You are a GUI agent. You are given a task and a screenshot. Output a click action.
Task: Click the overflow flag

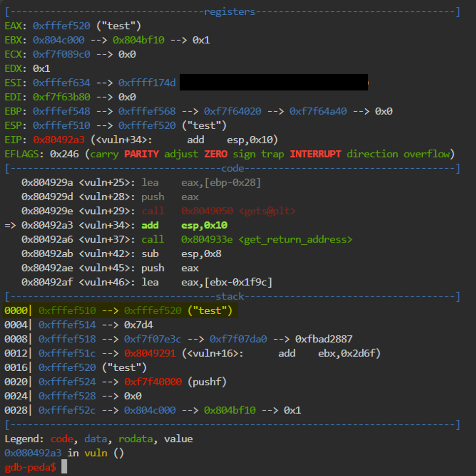click(x=426, y=154)
